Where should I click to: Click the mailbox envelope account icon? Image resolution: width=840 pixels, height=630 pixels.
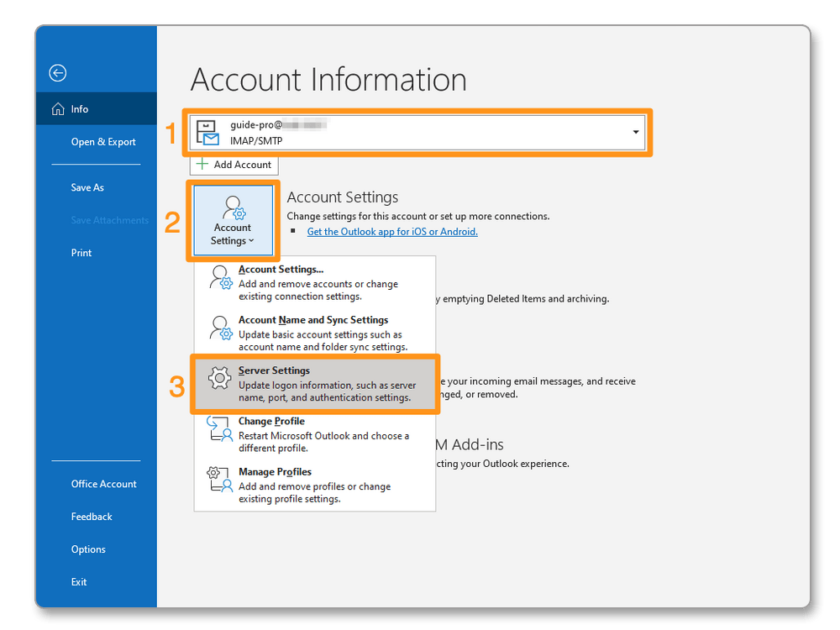[207, 133]
